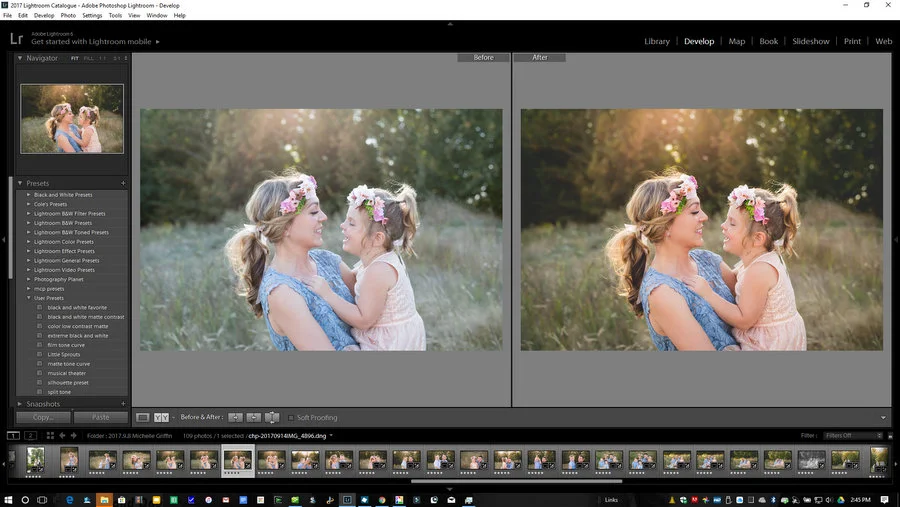Expand Black and White Presets folder
Image resolution: width=900 pixels, height=507 pixels.
tap(29, 195)
